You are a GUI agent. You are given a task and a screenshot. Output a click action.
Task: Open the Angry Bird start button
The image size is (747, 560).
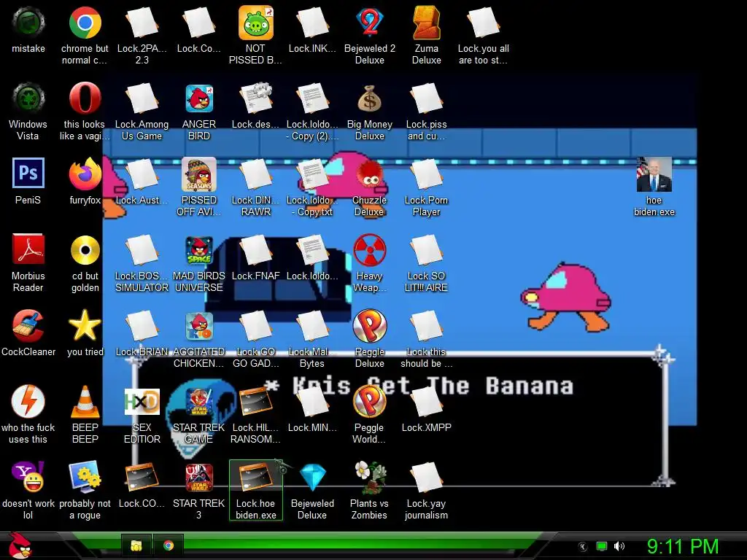(20, 545)
